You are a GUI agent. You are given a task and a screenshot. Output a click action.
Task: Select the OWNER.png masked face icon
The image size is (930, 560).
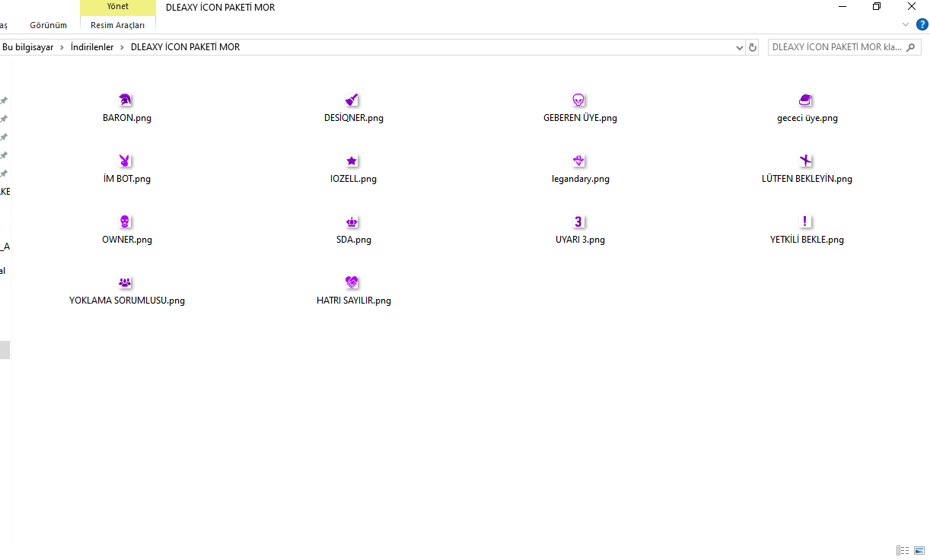point(126,221)
